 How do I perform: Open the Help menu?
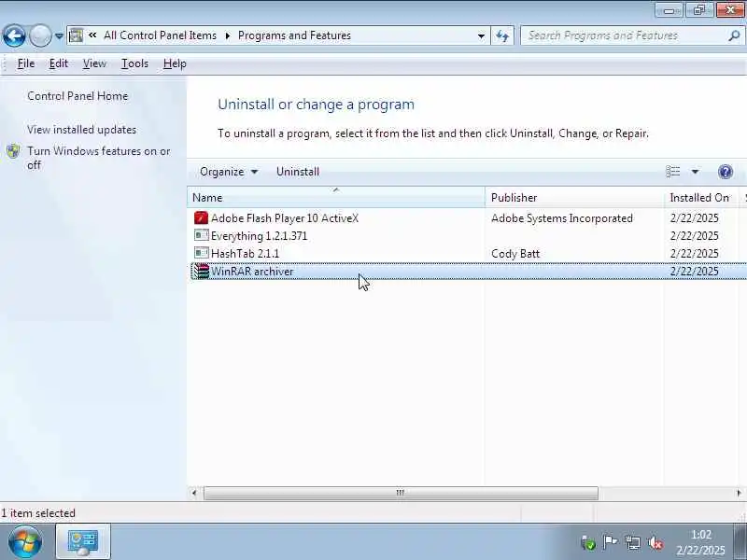175,63
